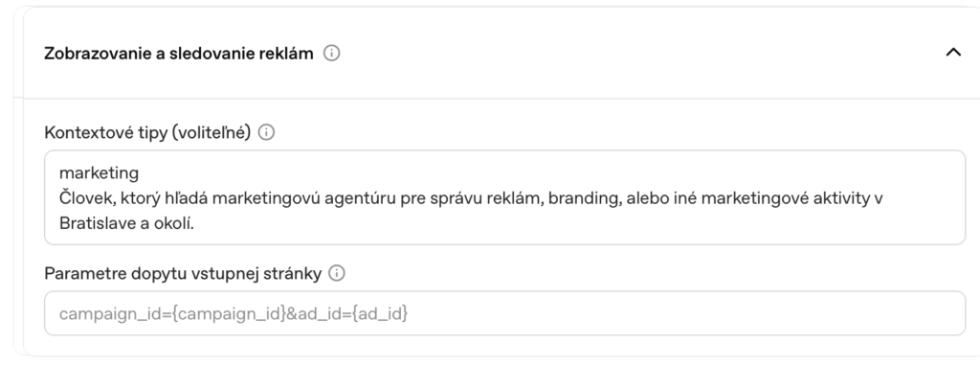This screenshot has width=980, height=366.
Task: Click the Kontextové tipy (voliteľné) label
Action: pyautogui.click(x=147, y=132)
